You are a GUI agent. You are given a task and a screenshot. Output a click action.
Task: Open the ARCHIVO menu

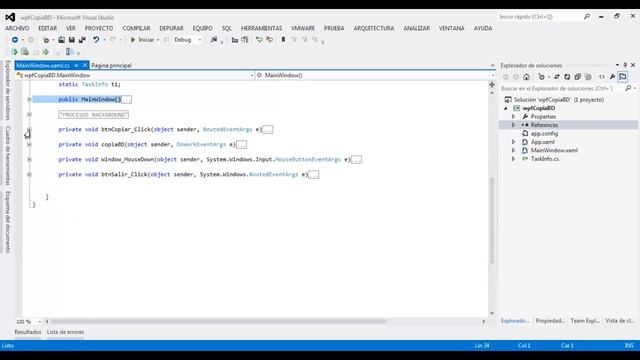click(17, 28)
